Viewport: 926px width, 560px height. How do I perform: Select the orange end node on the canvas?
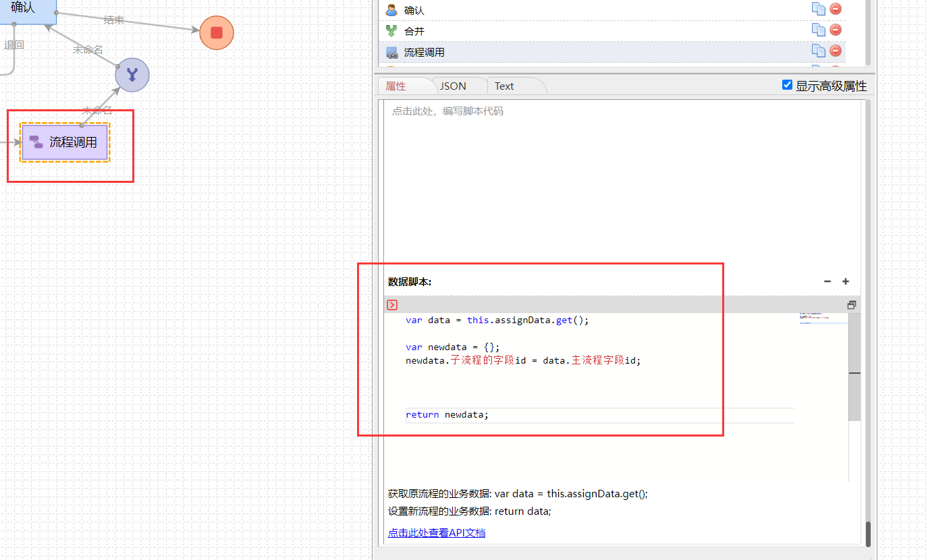217,32
